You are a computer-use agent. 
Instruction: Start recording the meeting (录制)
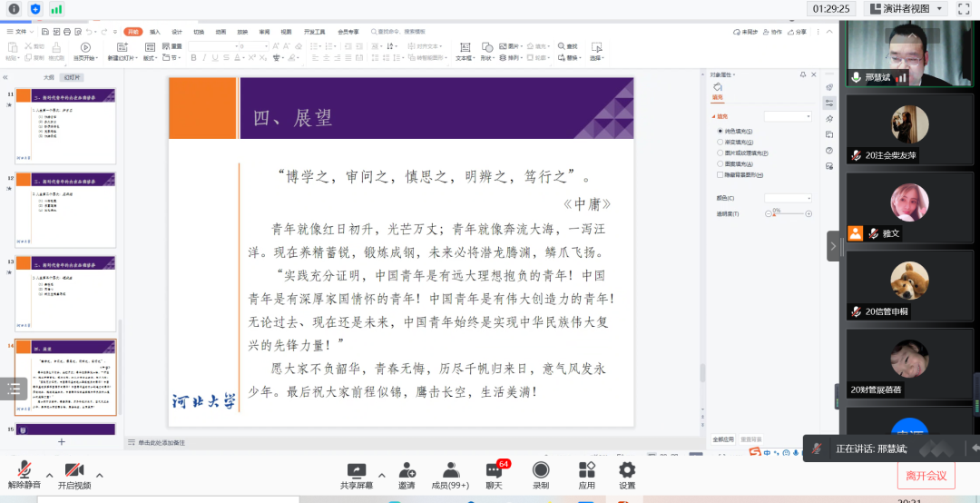(x=541, y=473)
